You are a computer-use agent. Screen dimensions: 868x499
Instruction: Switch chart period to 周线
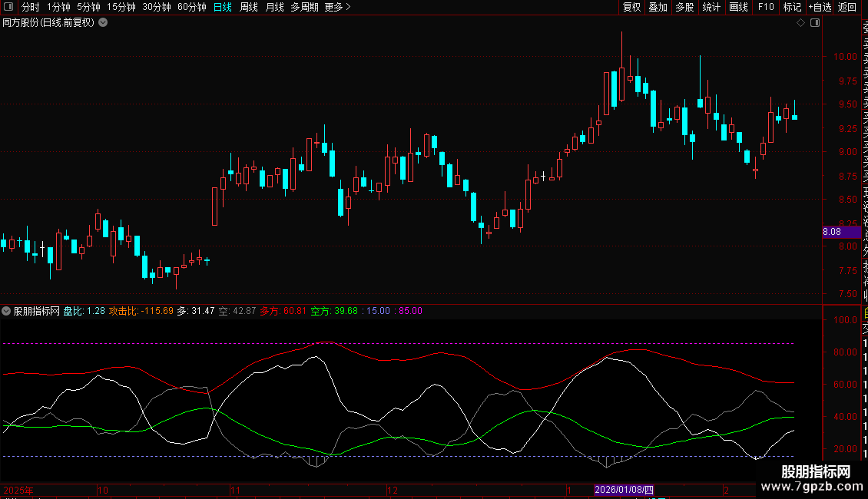pyautogui.click(x=249, y=7)
